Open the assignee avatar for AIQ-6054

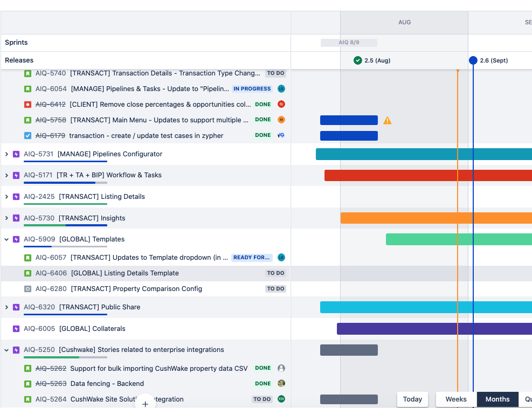[281, 88]
